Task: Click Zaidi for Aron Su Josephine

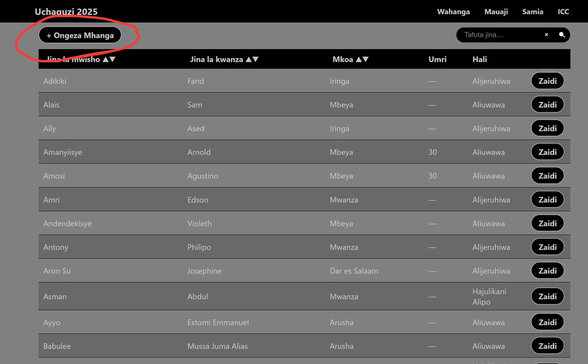Action: [547, 270]
